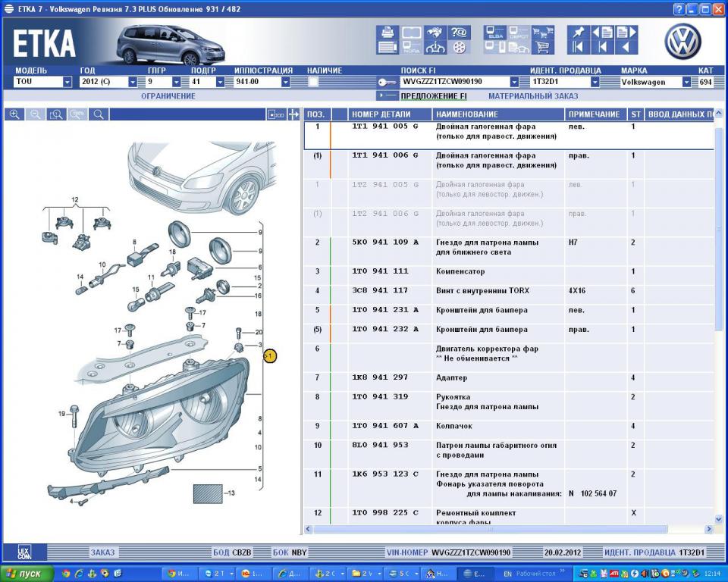Select part 1K6 953 123 C
The width and height of the screenshot is (728, 582).
click(x=385, y=474)
